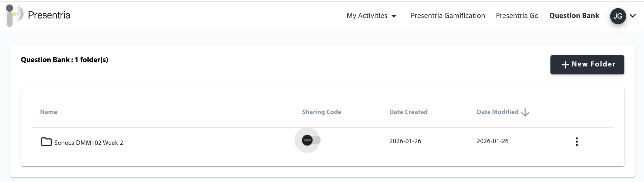Expand the account chevron next to JG

[633, 16]
